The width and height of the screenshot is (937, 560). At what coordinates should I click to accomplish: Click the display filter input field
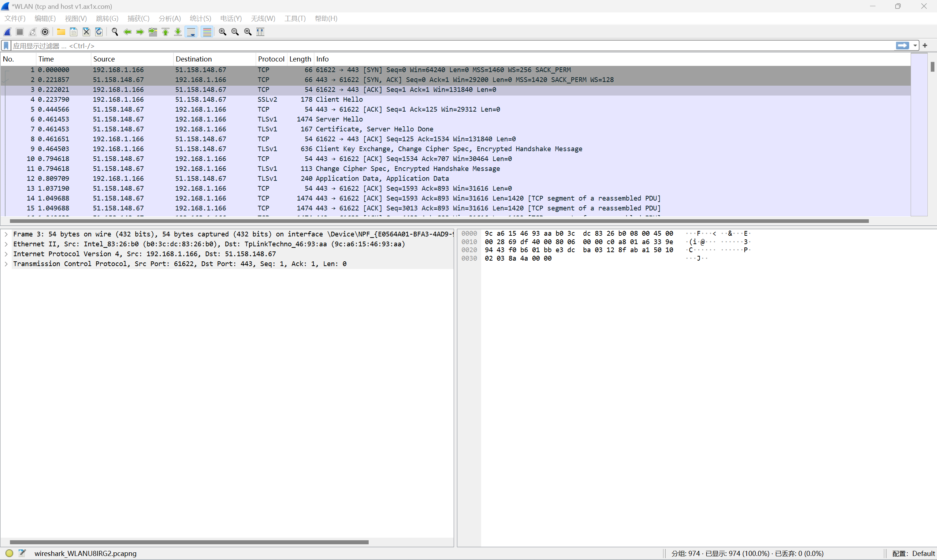pyautogui.click(x=452, y=46)
